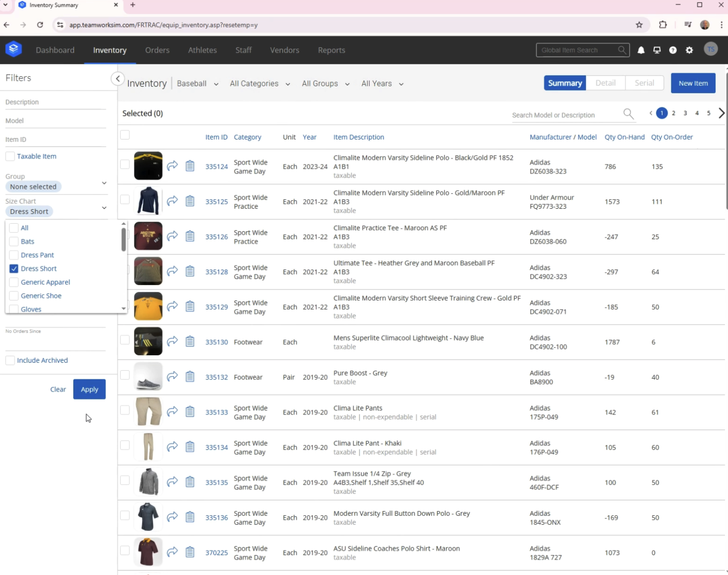Image resolution: width=728 pixels, height=575 pixels.
Task: Switch to the Detail view tab
Action: [x=605, y=83]
